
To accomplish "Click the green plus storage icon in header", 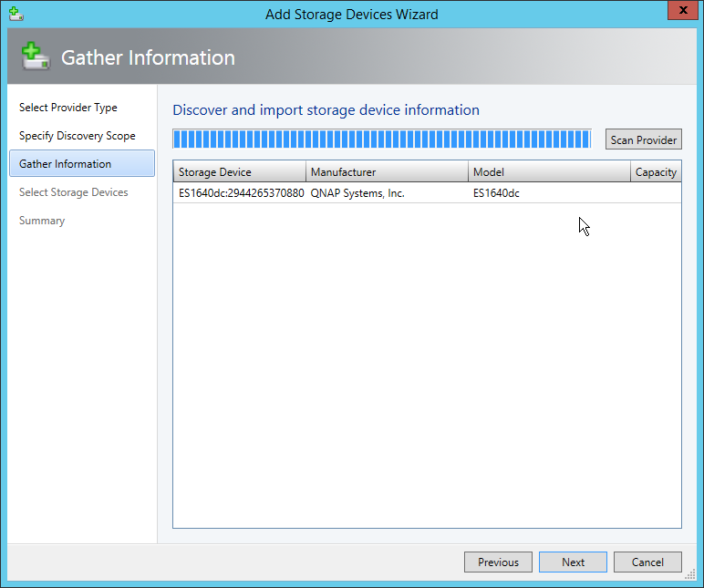I will pyautogui.click(x=35, y=57).
